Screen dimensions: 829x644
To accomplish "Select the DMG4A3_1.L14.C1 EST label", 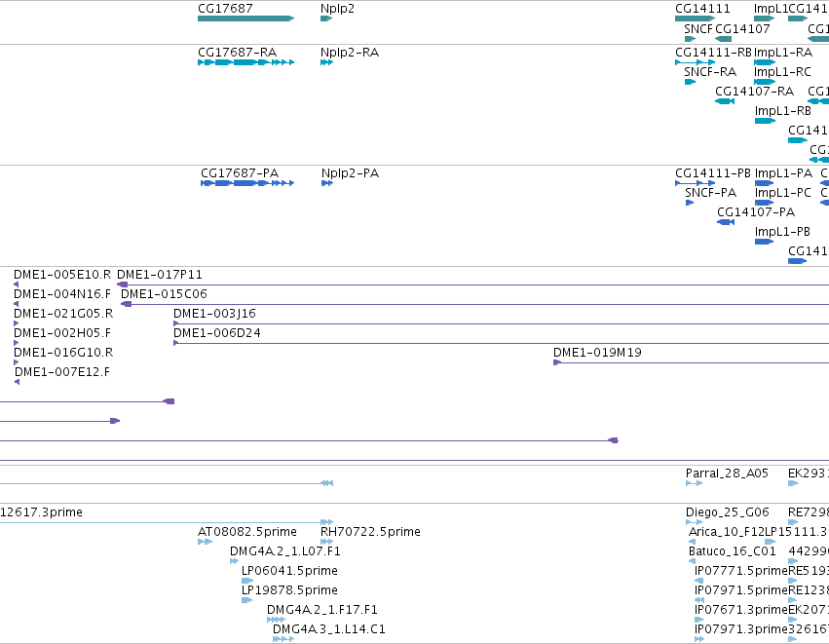I will pyautogui.click(x=329, y=630).
